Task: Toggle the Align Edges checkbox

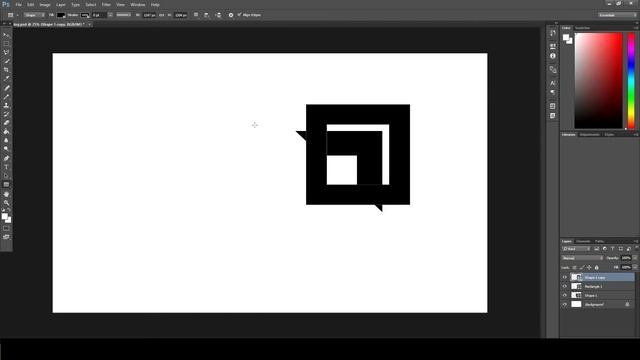Action: 239,15
